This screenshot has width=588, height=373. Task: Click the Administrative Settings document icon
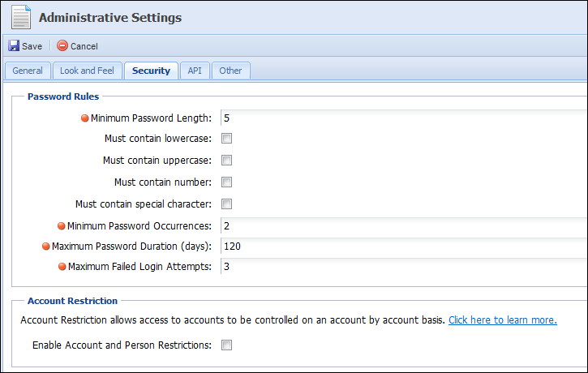[x=21, y=17]
